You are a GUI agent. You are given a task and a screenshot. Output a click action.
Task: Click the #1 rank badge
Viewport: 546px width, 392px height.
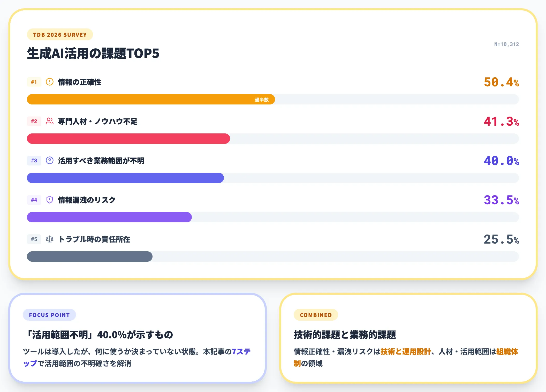[34, 82]
